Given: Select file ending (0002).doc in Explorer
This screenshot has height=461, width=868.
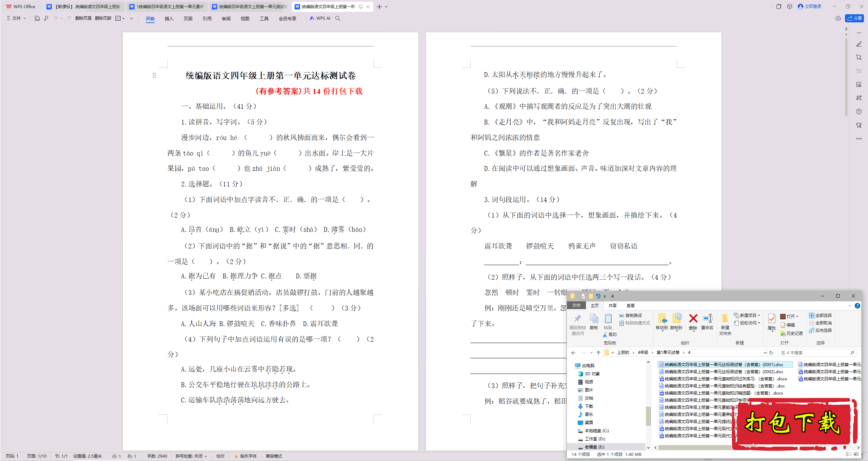Looking at the screenshot, I should coord(721,372).
